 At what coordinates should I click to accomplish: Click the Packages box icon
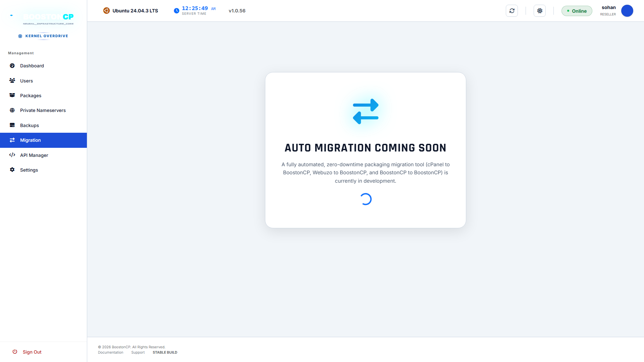[12, 95]
